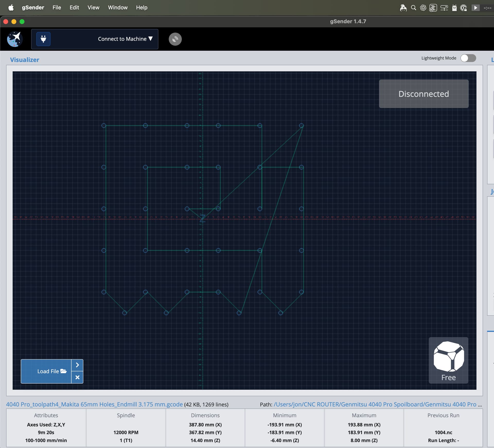Click the loaded gcode filename link

coord(94,404)
